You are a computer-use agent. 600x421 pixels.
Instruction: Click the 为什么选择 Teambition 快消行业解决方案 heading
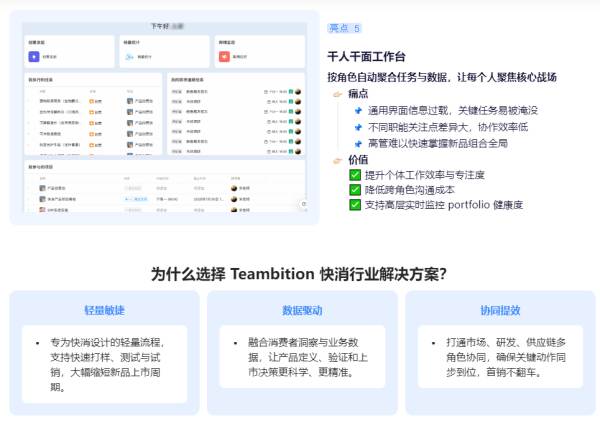(x=299, y=274)
